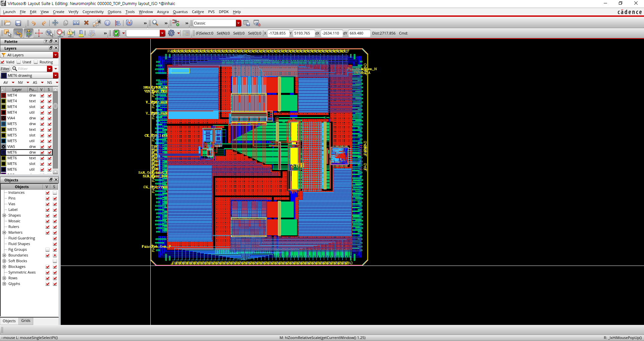Open the NS dropdown arrow
The height and width of the screenshot is (341, 644).
point(57,82)
